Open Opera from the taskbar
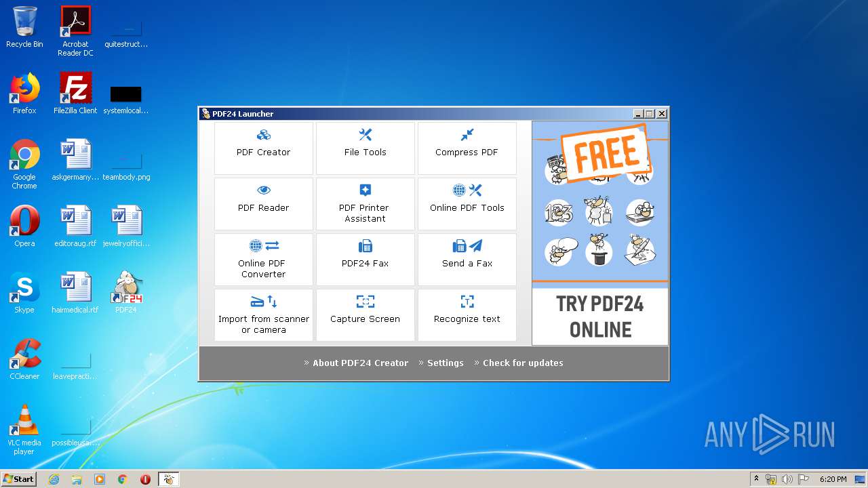 click(145, 479)
